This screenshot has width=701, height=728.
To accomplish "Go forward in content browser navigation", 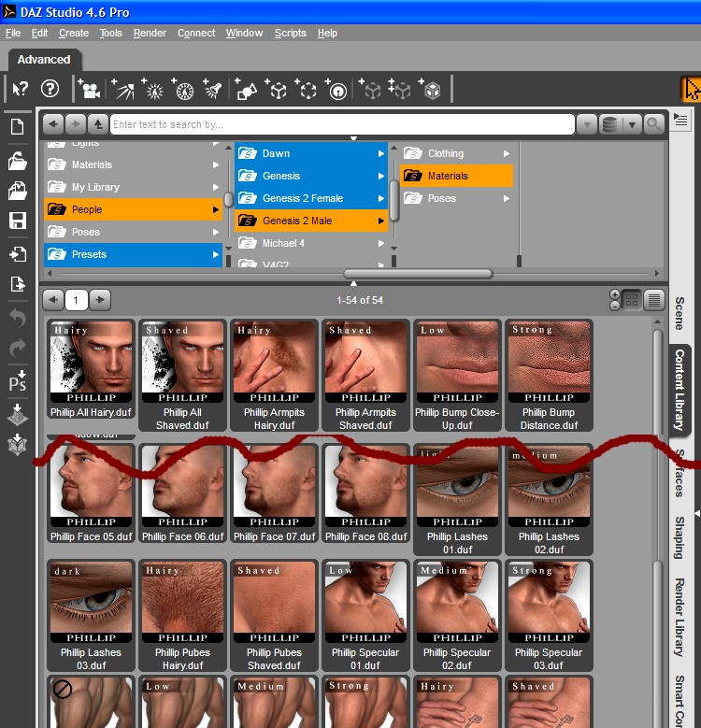I will click(x=76, y=124).
